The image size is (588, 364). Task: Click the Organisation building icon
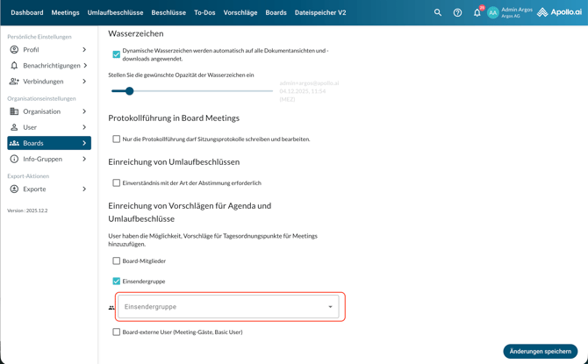[x=14, y=111]
